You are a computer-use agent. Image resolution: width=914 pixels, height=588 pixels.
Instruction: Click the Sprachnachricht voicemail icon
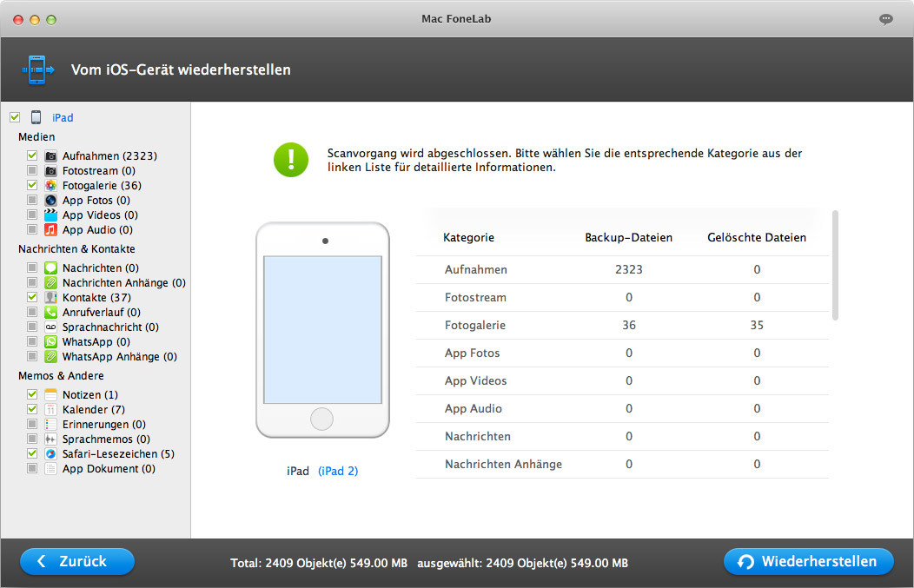(x=50, y=327)
